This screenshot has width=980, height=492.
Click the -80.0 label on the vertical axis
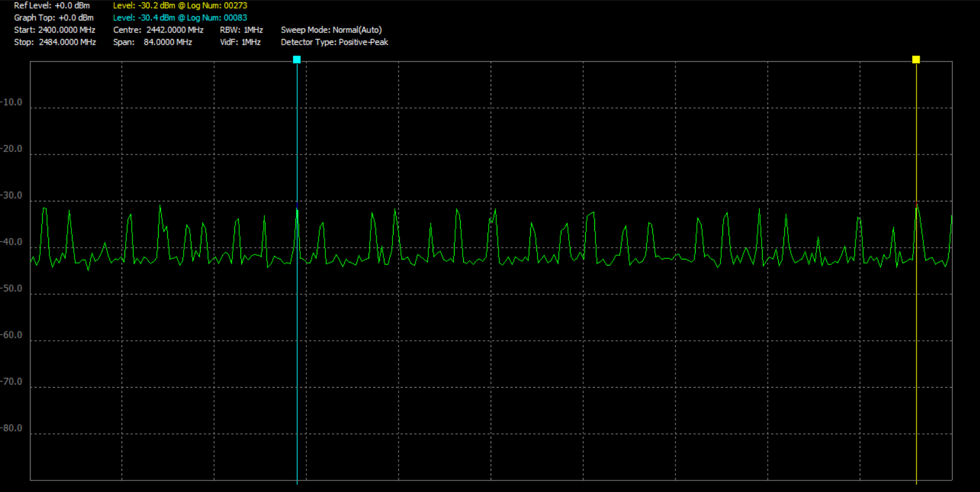[11, 429]
